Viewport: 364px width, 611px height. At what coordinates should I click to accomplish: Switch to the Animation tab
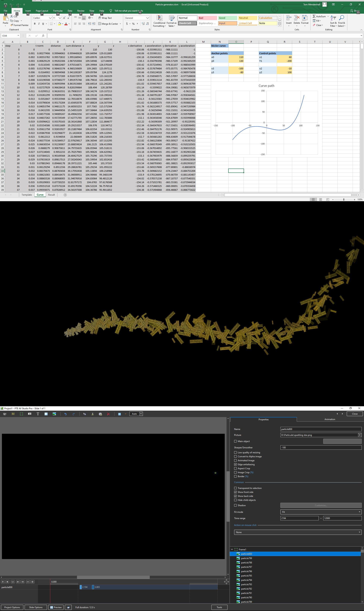pyautogui.click(x=329, y=419)
